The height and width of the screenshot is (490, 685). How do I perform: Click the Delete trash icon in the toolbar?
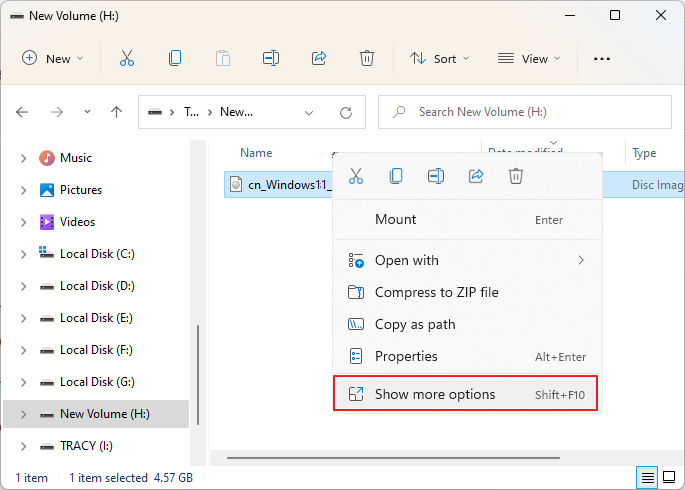pyautogui.click(x=367, y=58)
